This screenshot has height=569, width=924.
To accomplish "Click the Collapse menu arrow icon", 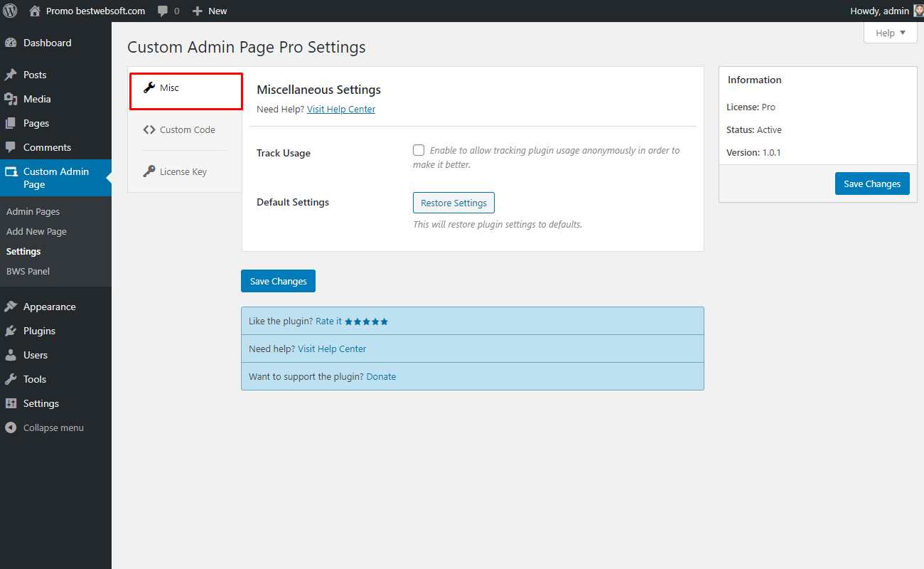I will (11, 427).
